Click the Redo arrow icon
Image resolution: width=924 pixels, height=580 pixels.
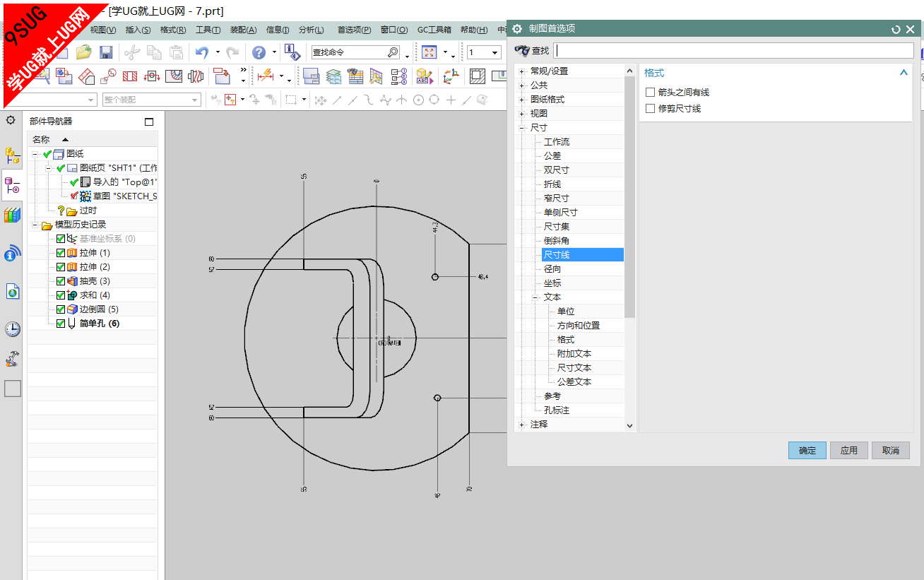click(x=232, y=52)
